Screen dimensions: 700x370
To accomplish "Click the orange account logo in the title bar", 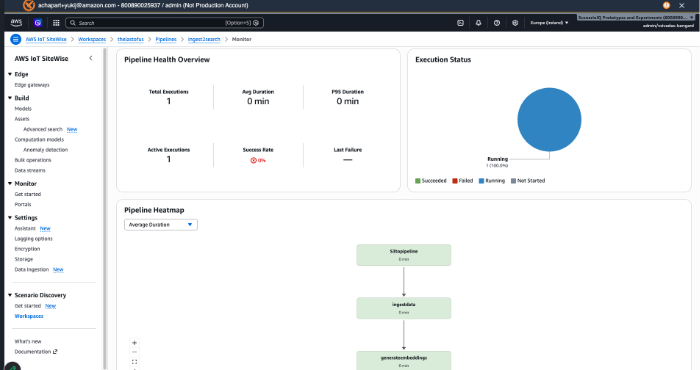I will (29, 5).
